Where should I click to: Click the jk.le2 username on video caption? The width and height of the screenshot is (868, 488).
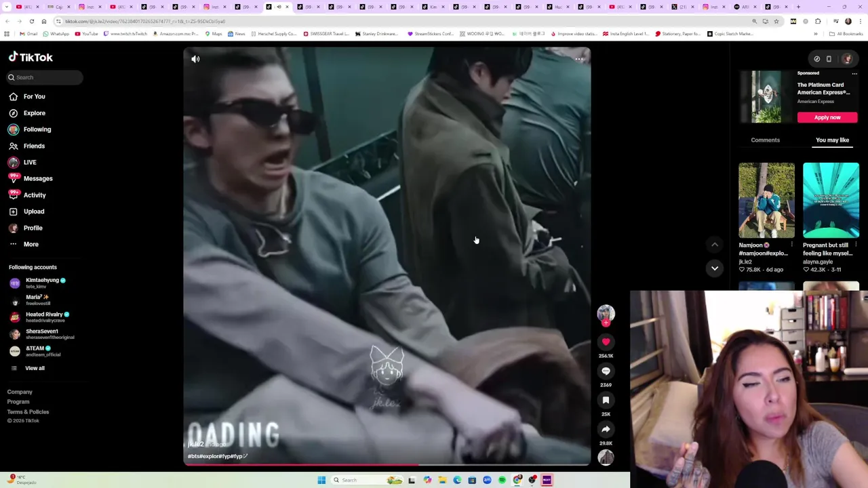(195, 445)
